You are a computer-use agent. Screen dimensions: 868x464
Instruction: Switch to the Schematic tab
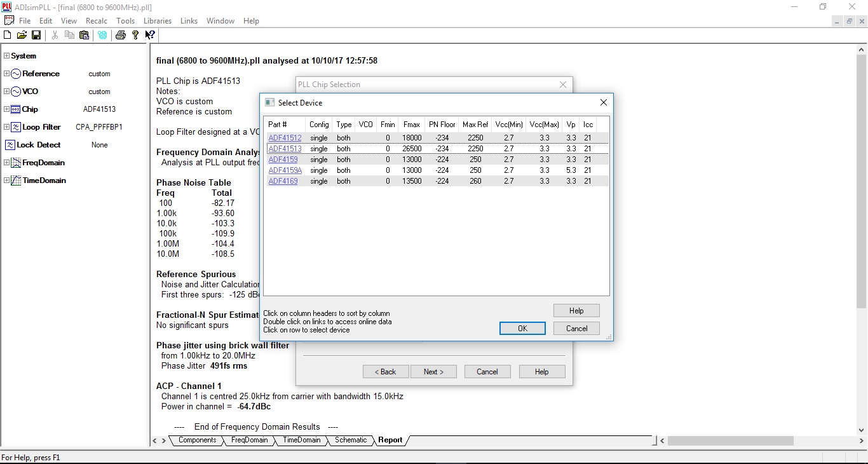coord(351,440)
